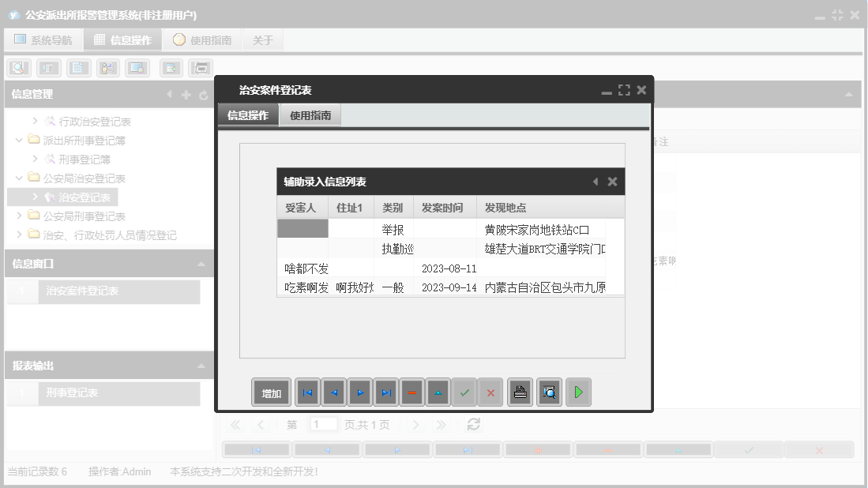Viewport: 868px width, 488px height.
Task: Click the 类别 column header
Action: pos(393,208)
